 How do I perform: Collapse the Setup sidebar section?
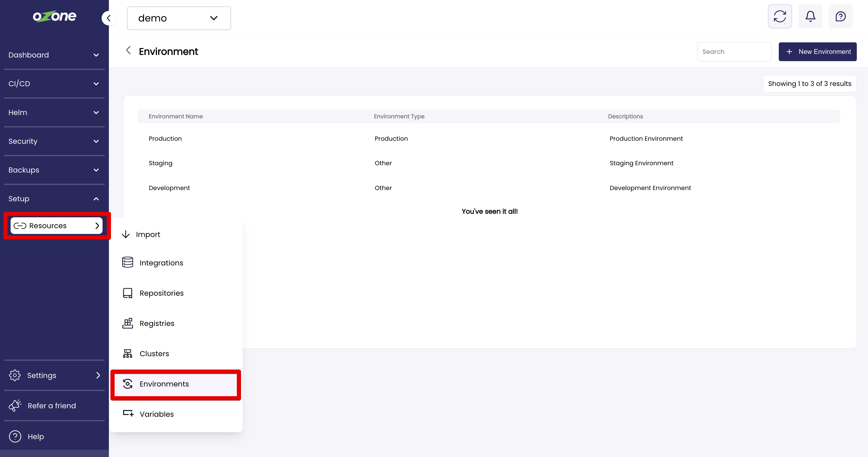pos(54,199)
